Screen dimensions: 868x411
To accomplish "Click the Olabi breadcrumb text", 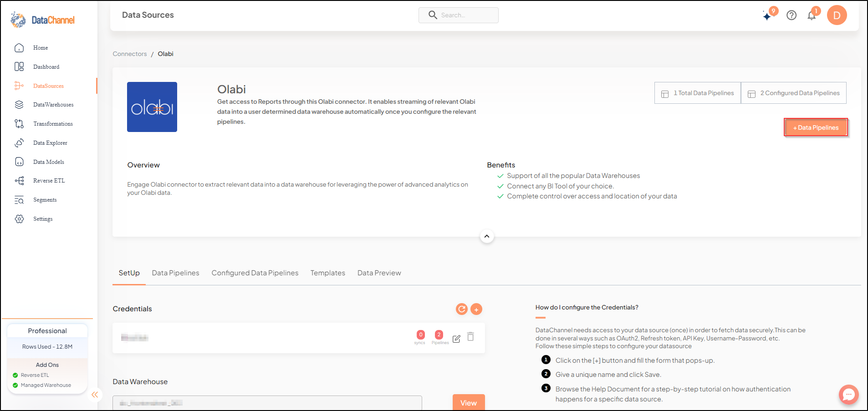I will click(166, 54).
